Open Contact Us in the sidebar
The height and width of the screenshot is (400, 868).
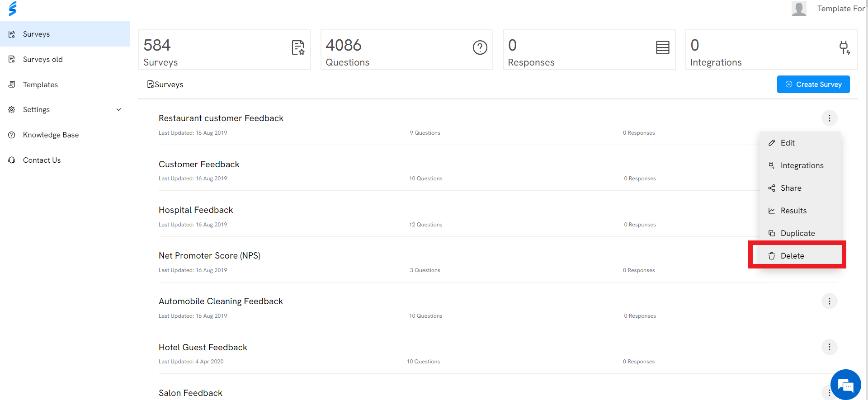point(65,160)
